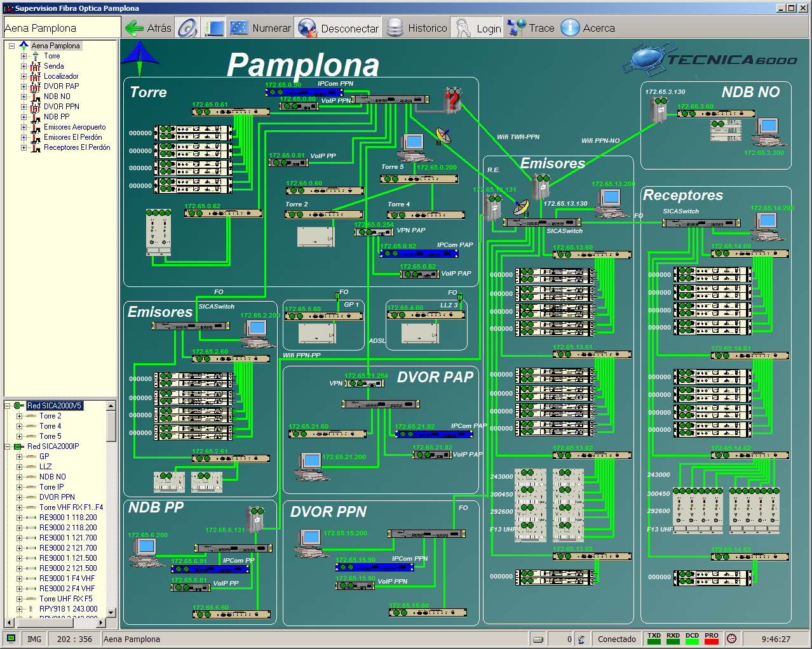Select LLZ in lower tree

45,467
